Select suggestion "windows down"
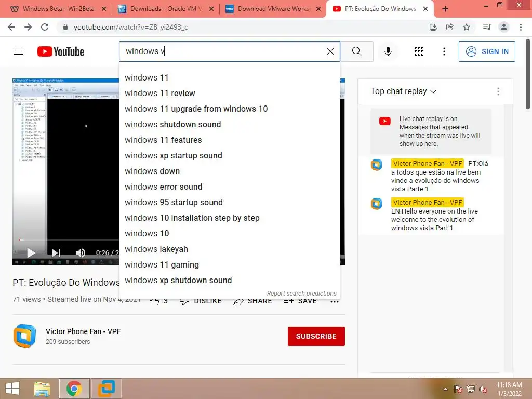Viewport: 532px width, 399px height. coord(229,171)
